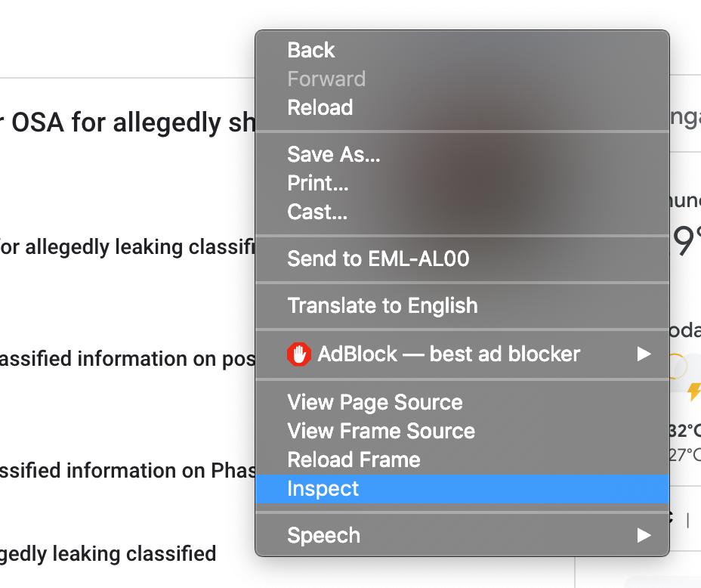Screen dimensions: 701x588
Task: Choose the highlighted Inspect option
Action: pyautogui.click(x=323, y=489)
